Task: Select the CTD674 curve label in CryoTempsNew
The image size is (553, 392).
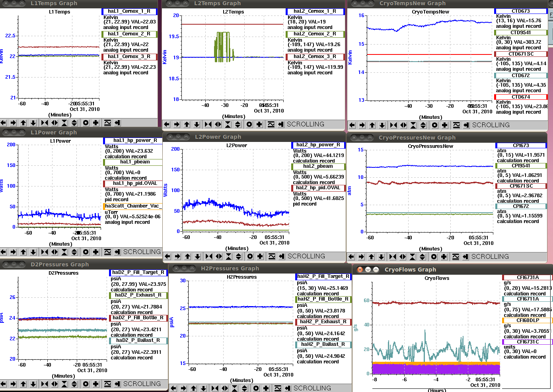Action: (x=521, y=97)
